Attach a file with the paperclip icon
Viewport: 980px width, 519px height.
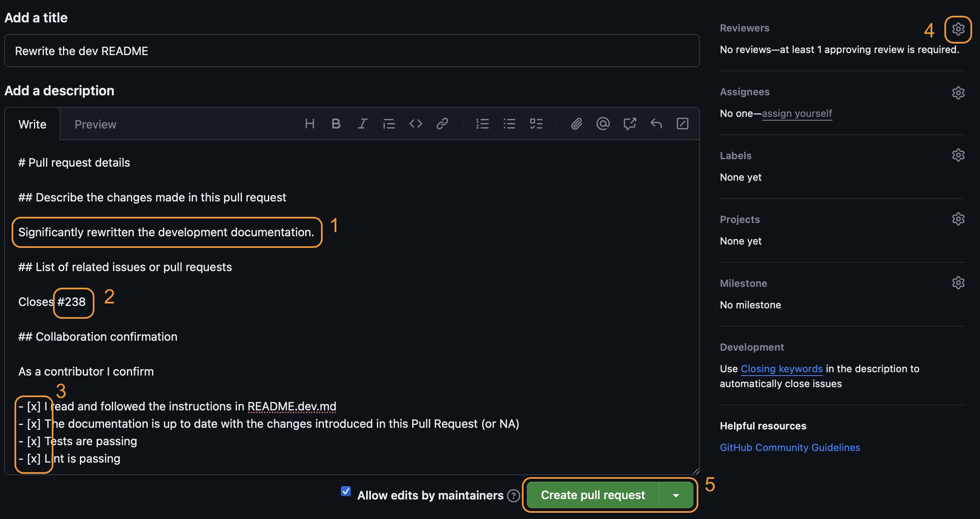(x=576, y=124)
